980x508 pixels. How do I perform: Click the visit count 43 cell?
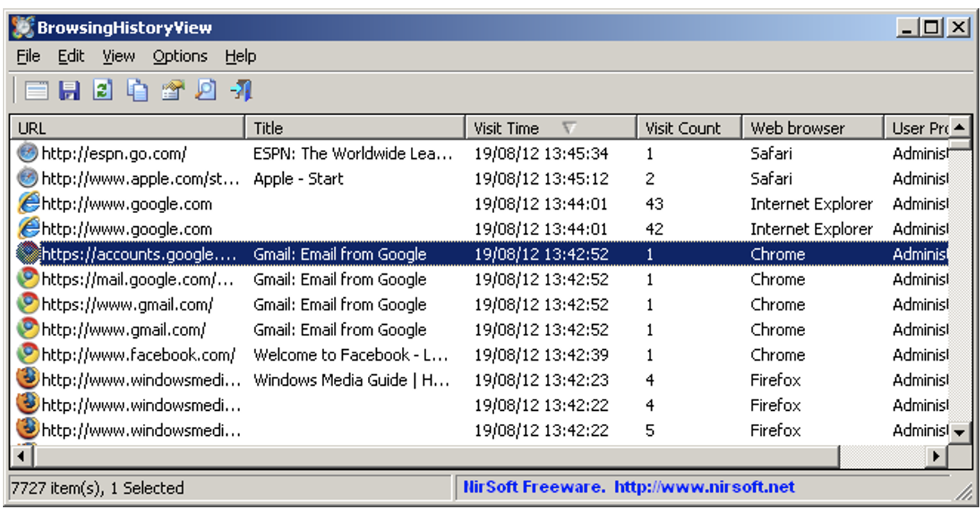[x=654, y=204]
